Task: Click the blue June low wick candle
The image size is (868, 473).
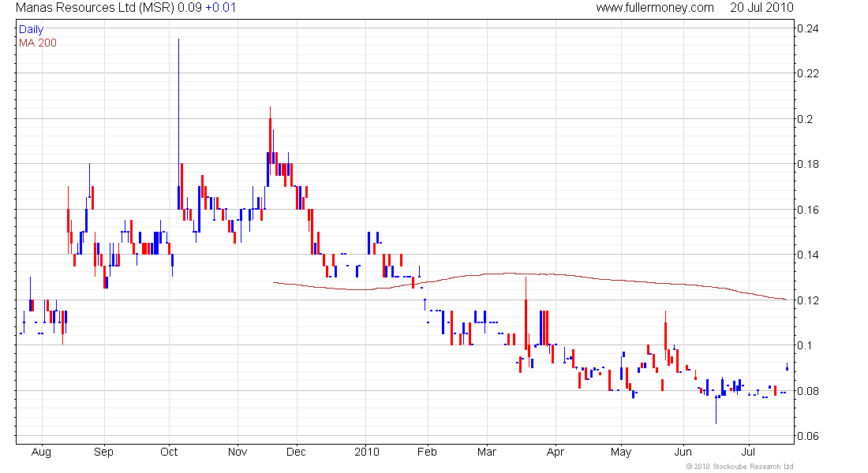Action: point(716,410)
